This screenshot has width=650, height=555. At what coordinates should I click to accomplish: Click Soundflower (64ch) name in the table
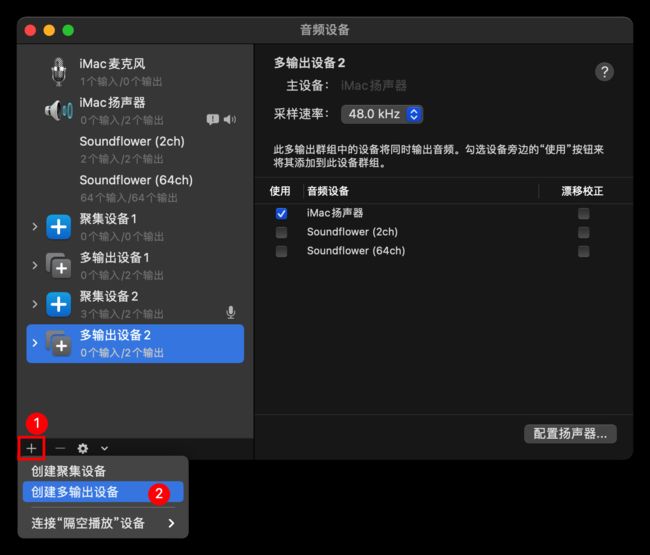click(356, 251)
